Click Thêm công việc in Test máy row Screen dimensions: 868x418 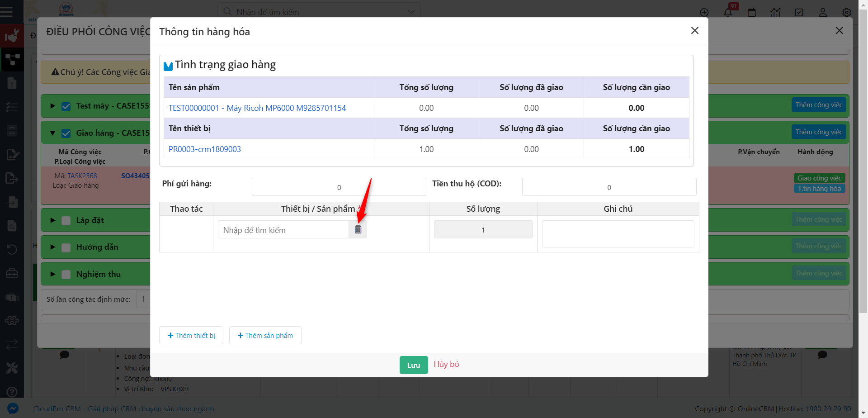819,105
